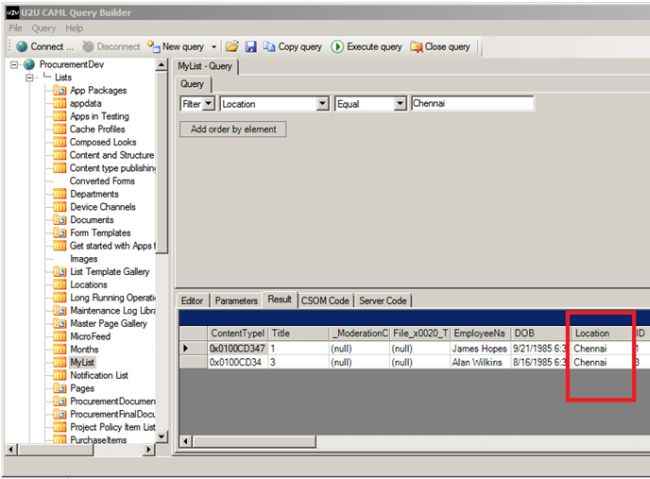Click the Alan Wilkins cell
Viewport: 650px width, 479px height.
(x=480, y=363)
